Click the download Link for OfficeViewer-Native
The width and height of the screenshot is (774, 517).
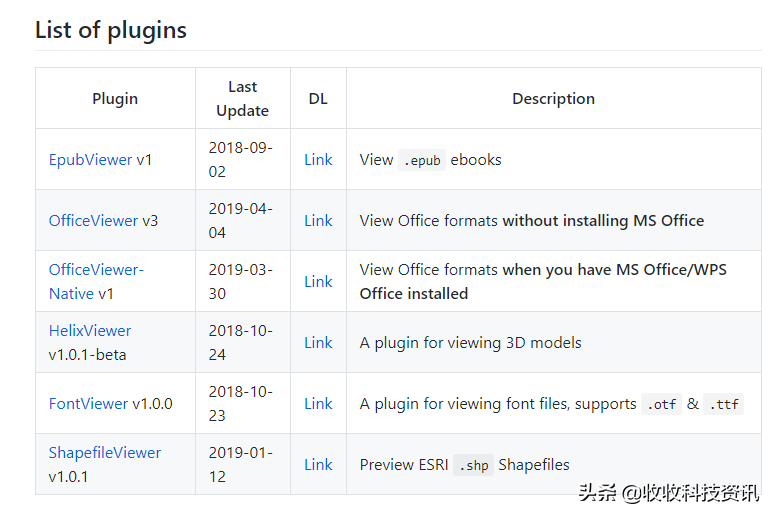pyautogui.click(x=318, y=281)
